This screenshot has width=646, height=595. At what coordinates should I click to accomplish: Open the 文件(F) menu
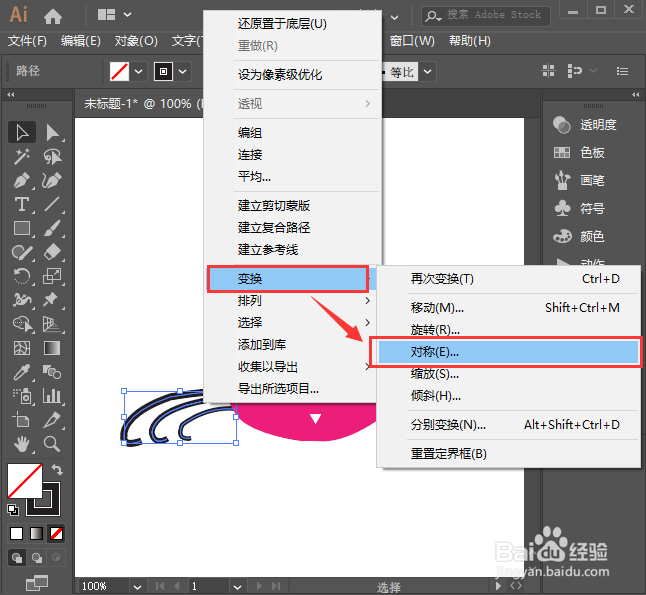click(27, 41)
